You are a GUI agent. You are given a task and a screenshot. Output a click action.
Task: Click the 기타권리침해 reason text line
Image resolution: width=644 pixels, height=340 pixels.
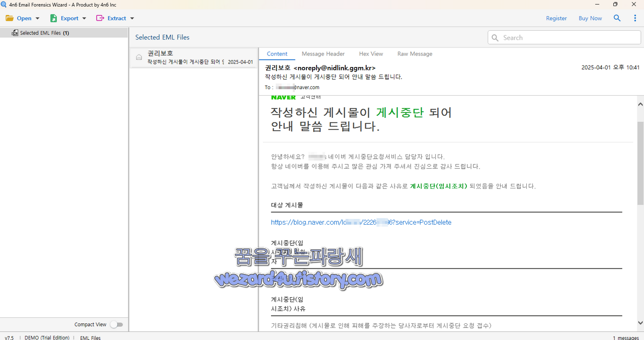coord(381,326)
